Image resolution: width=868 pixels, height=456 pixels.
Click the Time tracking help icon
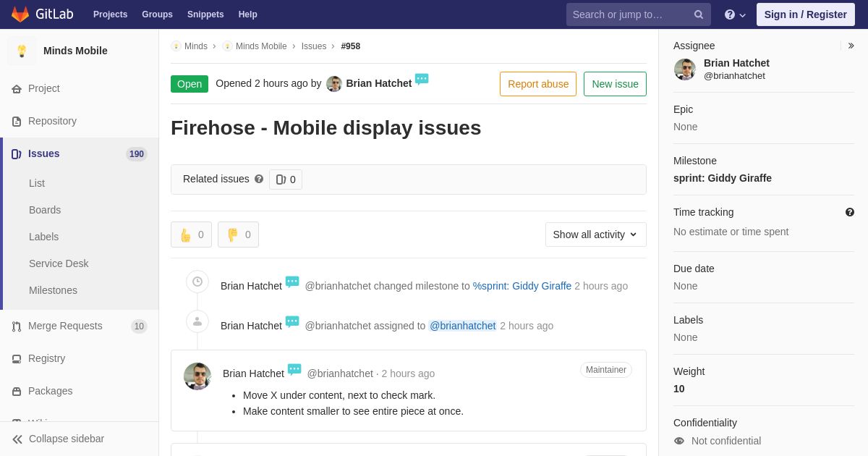pyautogui.click(x=850, y=212)
